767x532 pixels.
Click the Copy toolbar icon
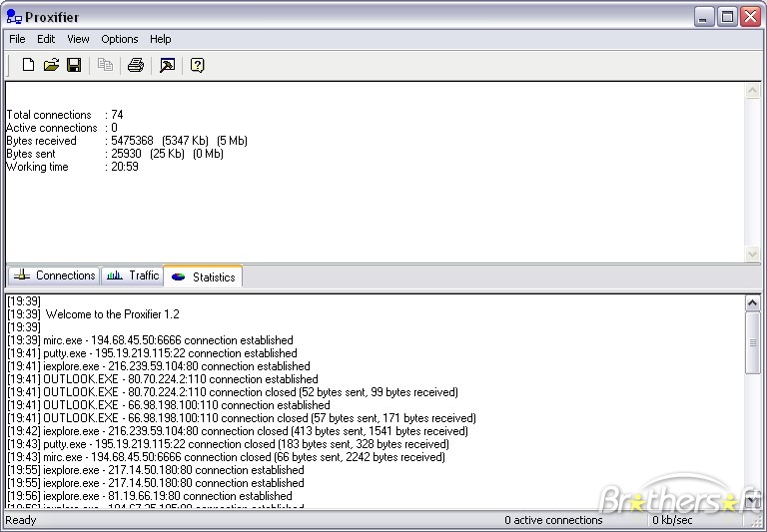(105, 65)
